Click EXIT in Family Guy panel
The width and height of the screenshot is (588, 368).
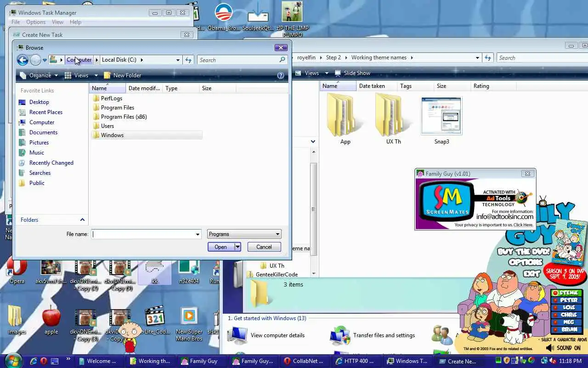point(531,274)
